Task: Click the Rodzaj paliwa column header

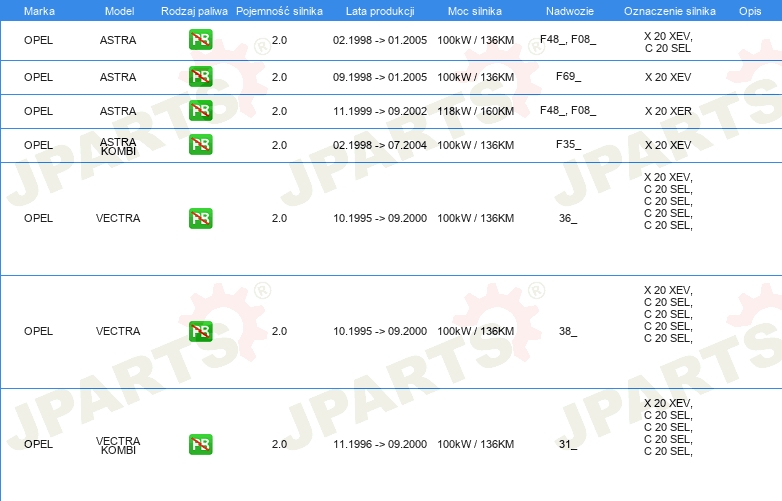Action: point(194,11)
